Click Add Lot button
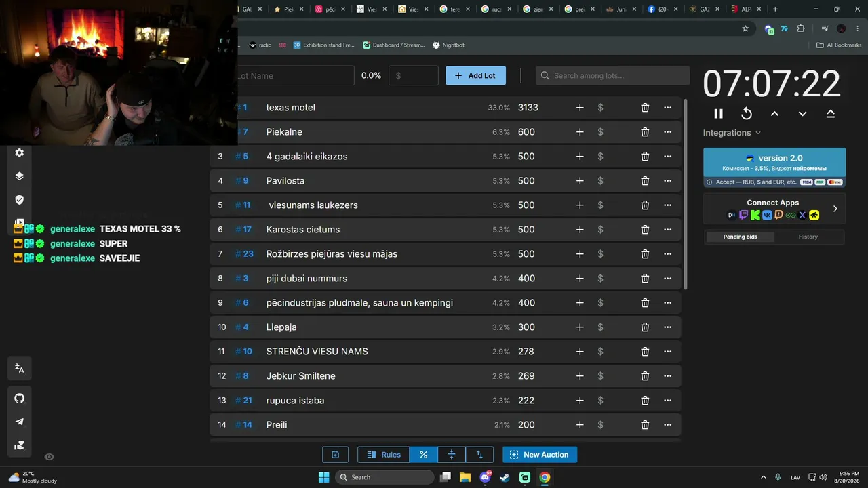 click(475, 75)
